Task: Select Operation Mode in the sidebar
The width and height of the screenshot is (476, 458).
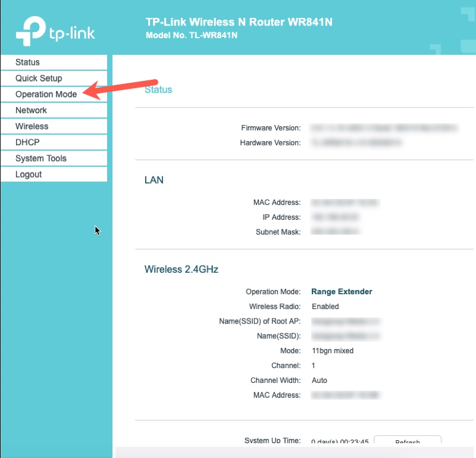Action: pos(54,94)
